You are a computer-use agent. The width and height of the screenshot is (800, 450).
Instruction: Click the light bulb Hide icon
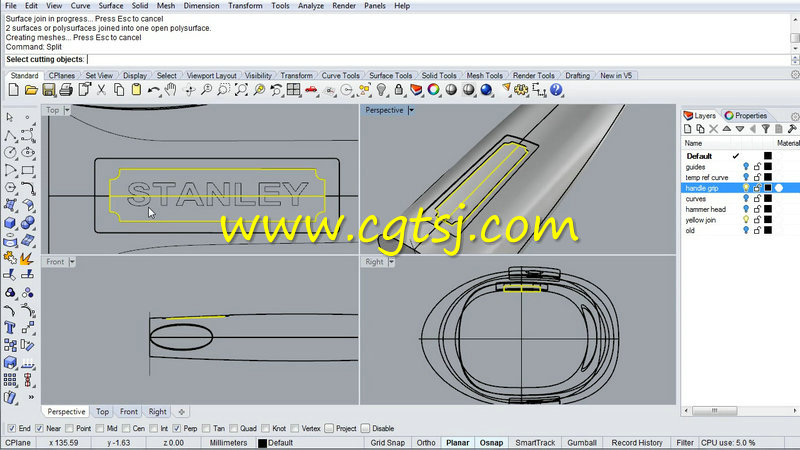coord(381,90)
